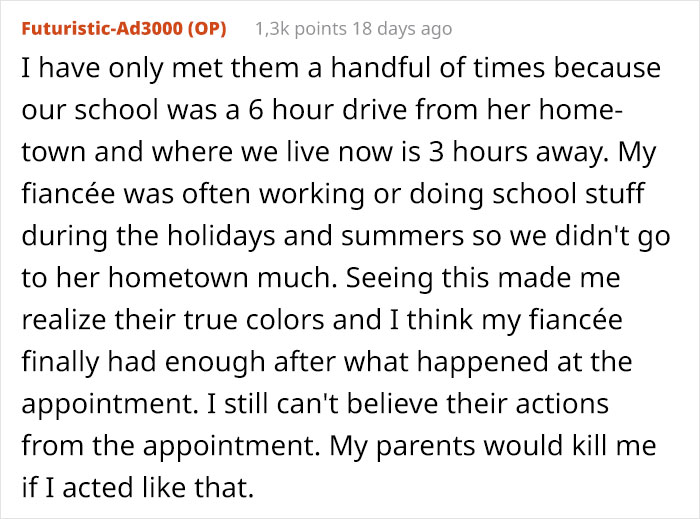The image size is (700, 519).
Task: Click the (OP) label beside the username
Action: [205, 29]
